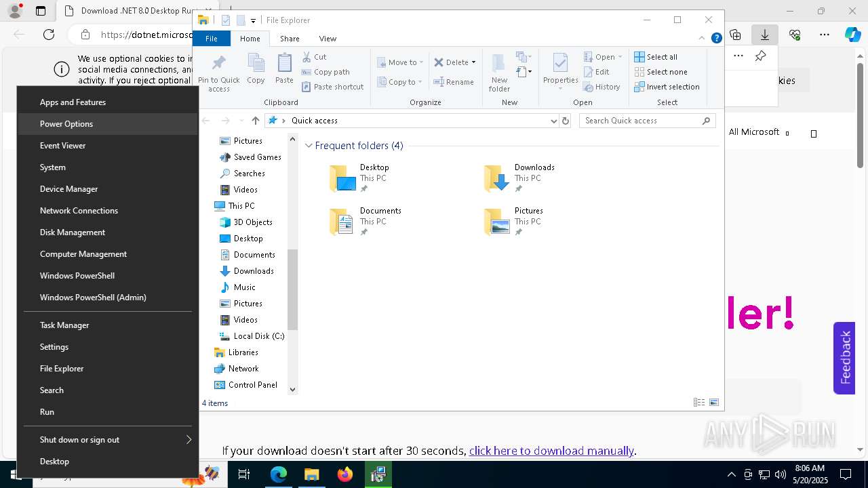Open Documents folder in Frequent folders
Viewport: 868px width, 488px height.
coord(366,221)
